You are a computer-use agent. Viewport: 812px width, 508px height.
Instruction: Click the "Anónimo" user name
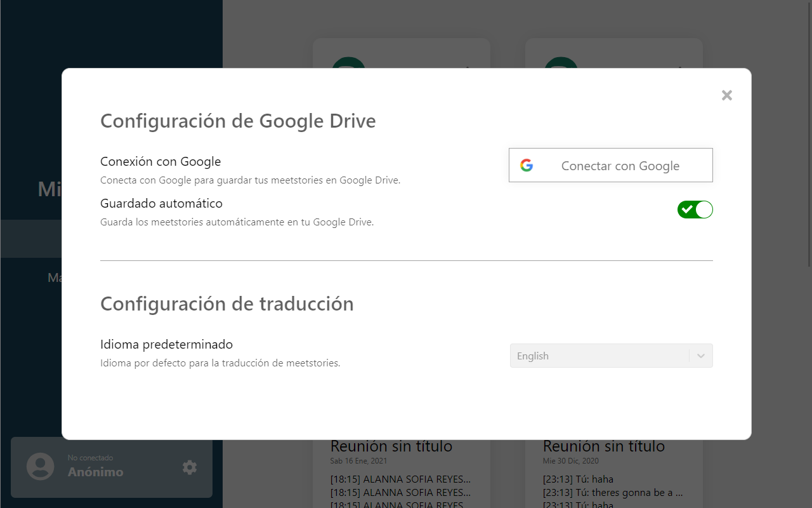(x=96, y=472)
